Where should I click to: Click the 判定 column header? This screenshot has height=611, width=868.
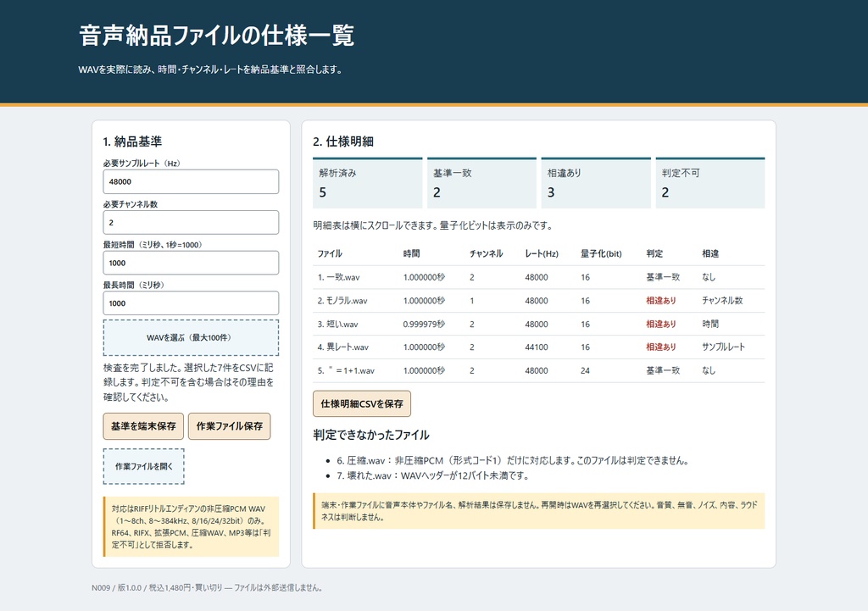click(x=654, y=253)
